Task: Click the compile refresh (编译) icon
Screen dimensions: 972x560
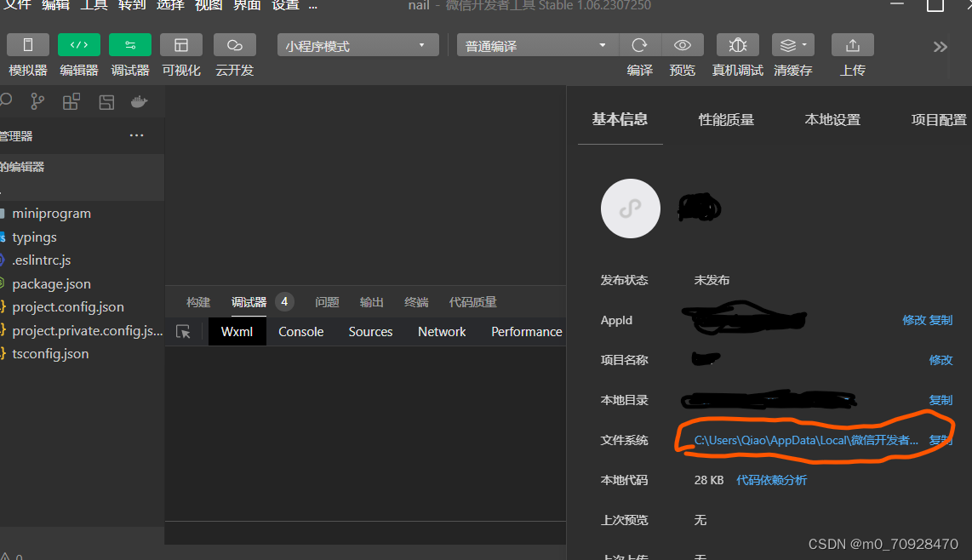Action: 640,45
